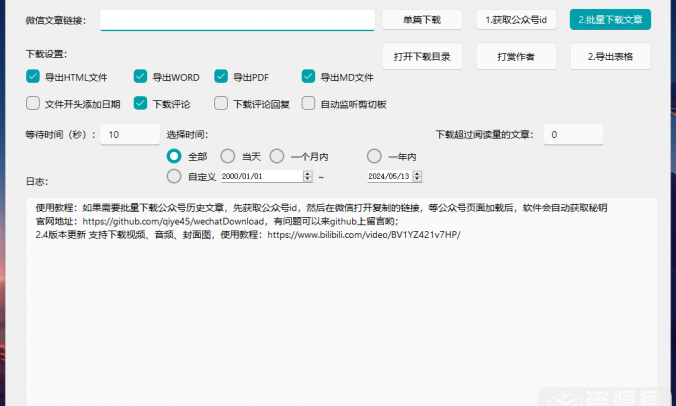The image size is (676, 406).
Task: Click the bilibili.com/video/BV1YZ421v7HP tutorial URL
Action: pyautogui.click(x=364, y=235)
